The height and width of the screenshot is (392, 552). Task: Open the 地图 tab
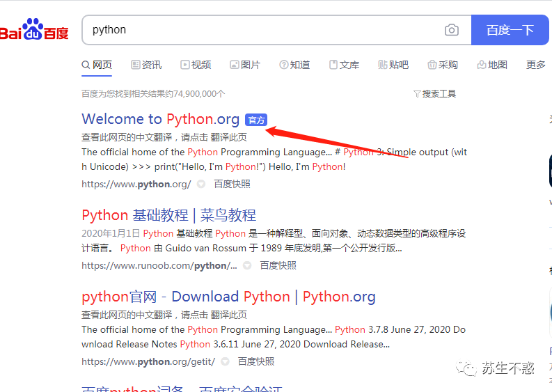(x=492, y=65)
